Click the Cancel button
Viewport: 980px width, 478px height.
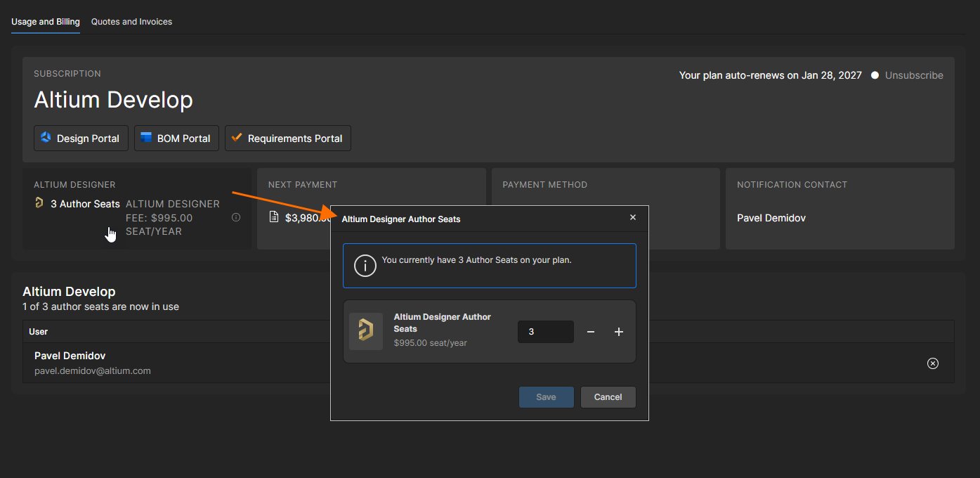608,397
